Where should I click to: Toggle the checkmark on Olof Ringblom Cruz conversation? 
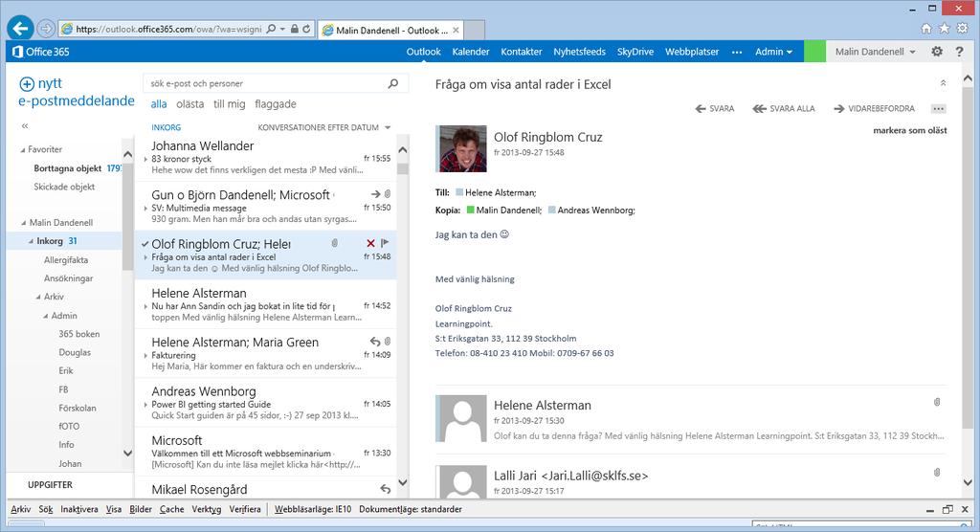[x=145, y=244]
